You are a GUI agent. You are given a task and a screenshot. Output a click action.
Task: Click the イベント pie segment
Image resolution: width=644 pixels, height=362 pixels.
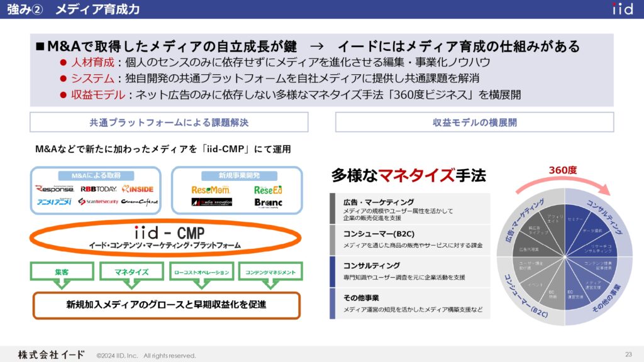coord(535,285)
